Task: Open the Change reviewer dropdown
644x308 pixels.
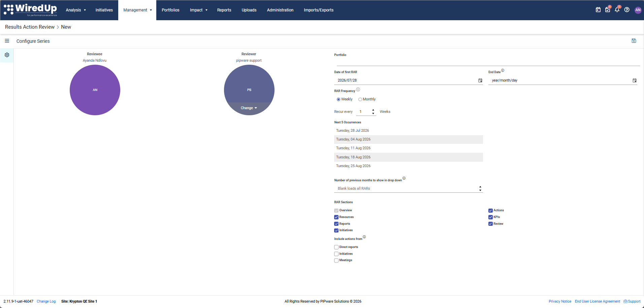Action: pos(249,108)
